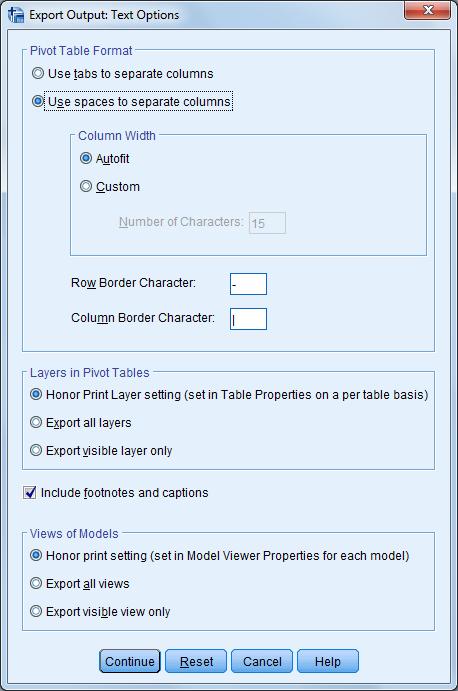Image resolution: width=458 pixels, height=691 pixels.
Task: Open Help for text options
Action: coord(328,661)
